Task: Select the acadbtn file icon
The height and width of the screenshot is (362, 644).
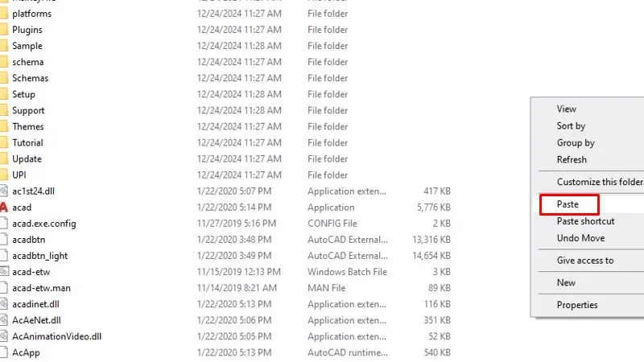Action: (3, 240)
